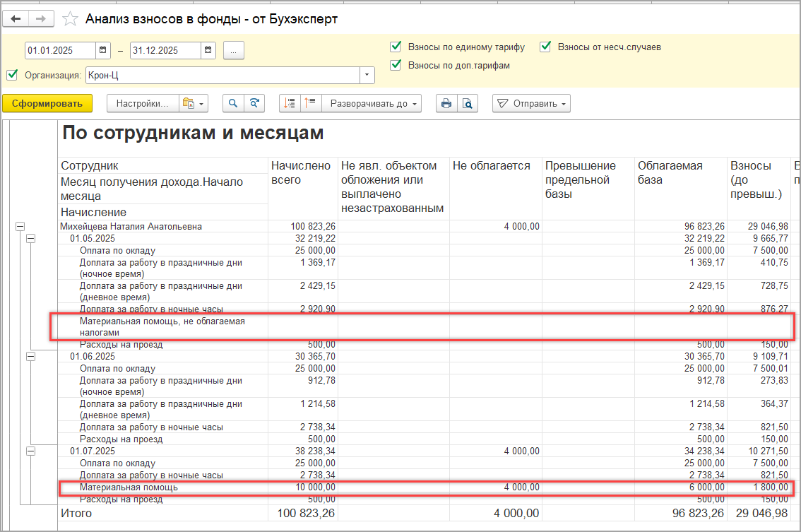
Task: Click the Сформировать button
Action: [47, 103]
